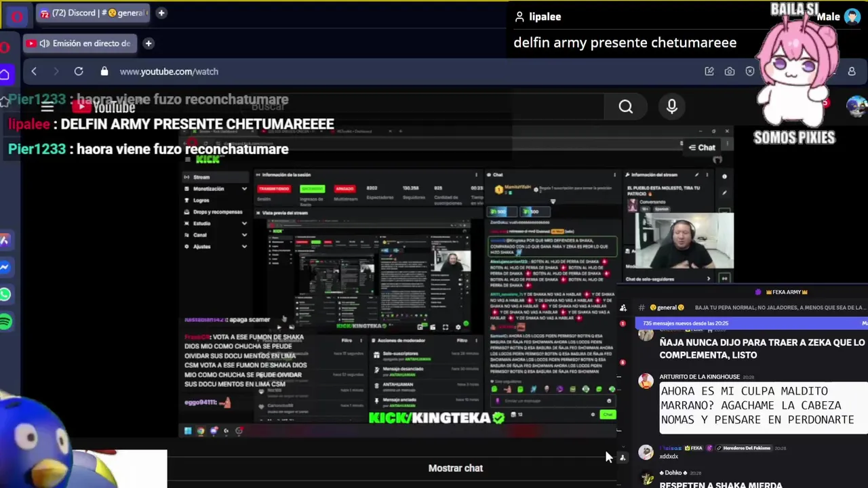Open Información de la sesión options menu
The height and width of the screenshot is (488, 868).
(475, 175)
